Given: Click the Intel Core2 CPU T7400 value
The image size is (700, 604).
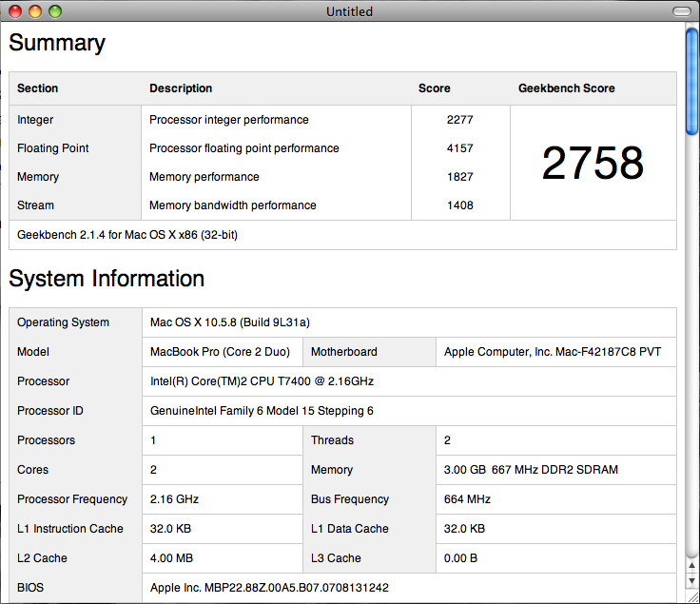Looking at the screenshot, I should click(x=262, y=381).
